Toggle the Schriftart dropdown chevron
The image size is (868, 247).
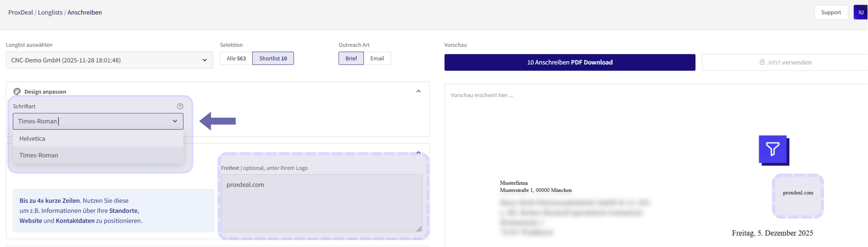point(175,121)
